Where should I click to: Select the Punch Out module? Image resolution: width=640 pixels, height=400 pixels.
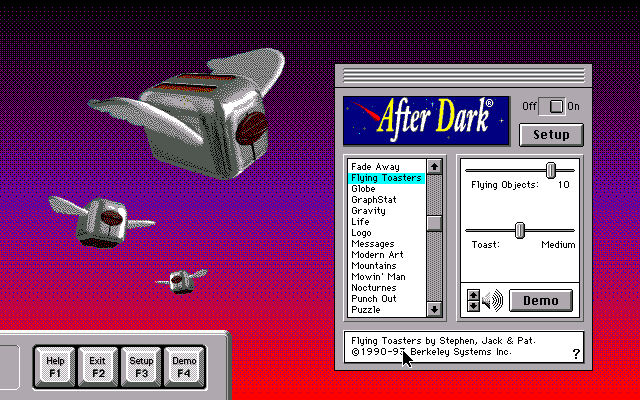point(386,299)
